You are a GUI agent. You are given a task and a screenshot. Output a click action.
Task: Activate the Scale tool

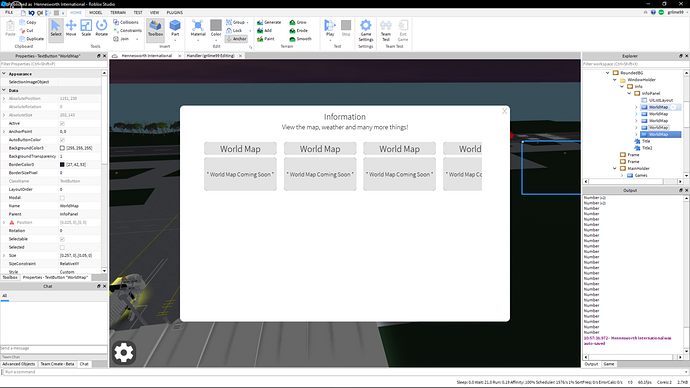pyautogui.click(x=86, y=28)
